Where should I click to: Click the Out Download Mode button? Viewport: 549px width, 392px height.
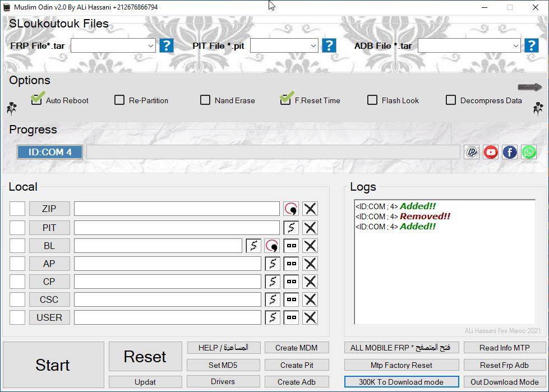tap(505, 382)
